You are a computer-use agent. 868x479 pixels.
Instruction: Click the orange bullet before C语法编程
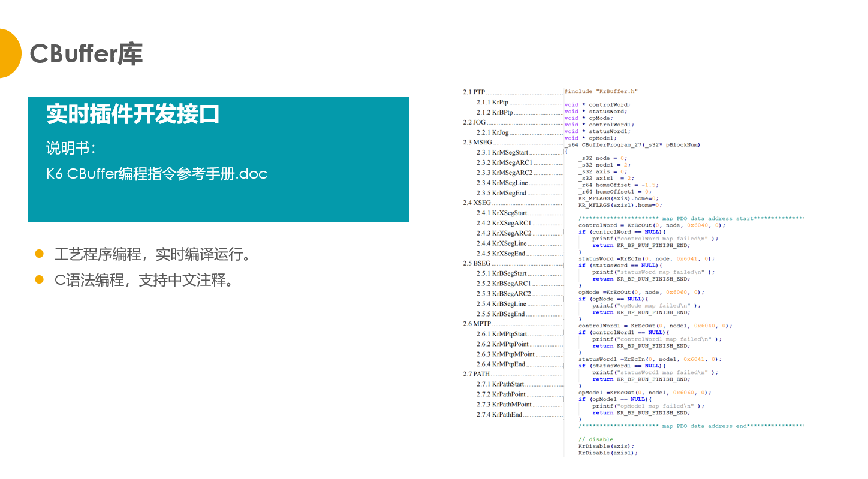[x=40, y=279]
